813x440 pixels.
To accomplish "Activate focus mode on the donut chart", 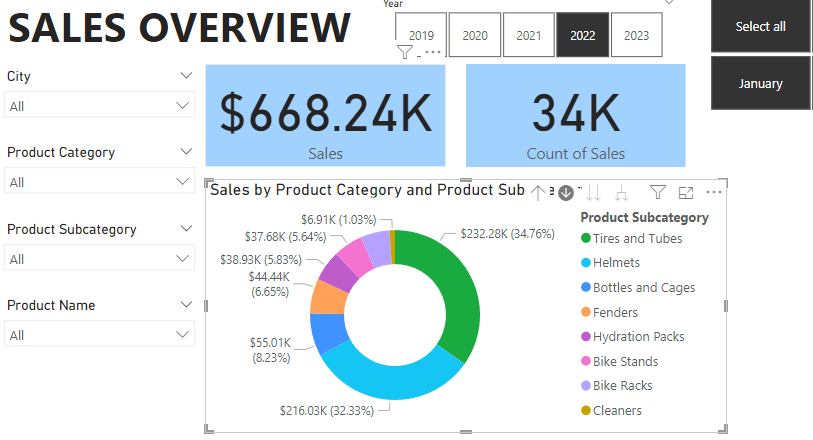I will point(686,193).
